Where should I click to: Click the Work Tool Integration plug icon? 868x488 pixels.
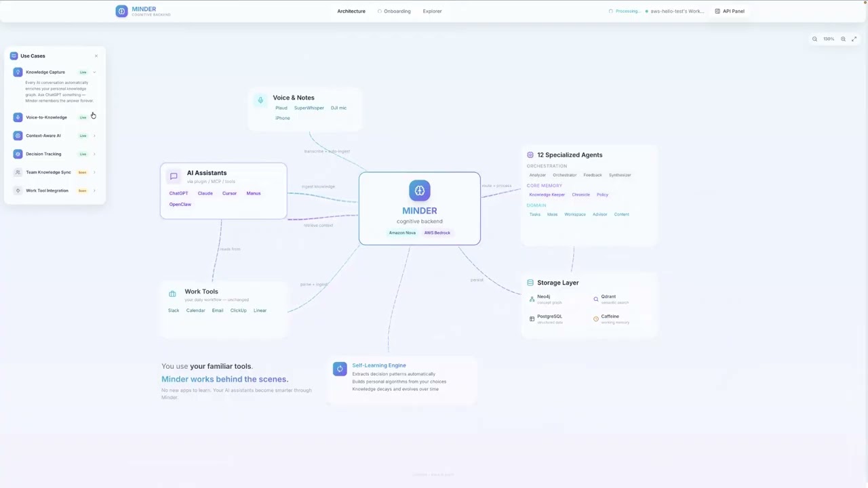pyautogui.click(x=18, y=190)
